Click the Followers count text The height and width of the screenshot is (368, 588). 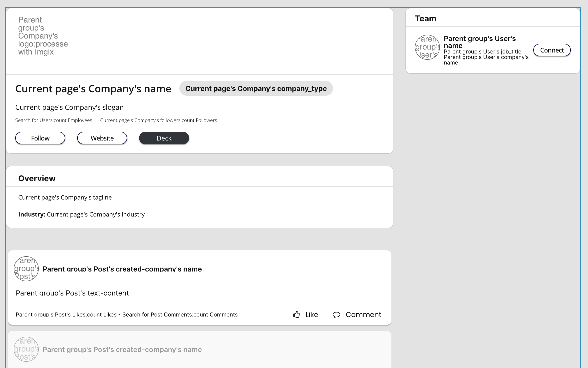coord(159,120)
